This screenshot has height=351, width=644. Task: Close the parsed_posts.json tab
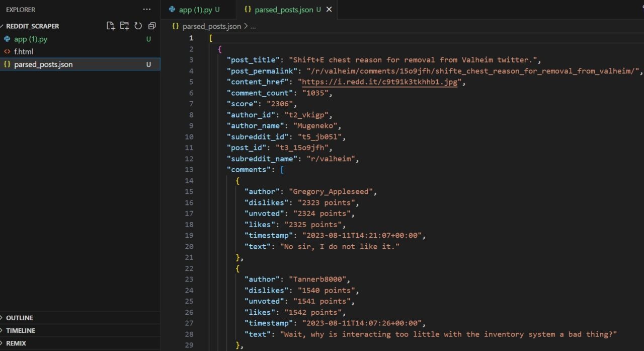coord(329,9)
